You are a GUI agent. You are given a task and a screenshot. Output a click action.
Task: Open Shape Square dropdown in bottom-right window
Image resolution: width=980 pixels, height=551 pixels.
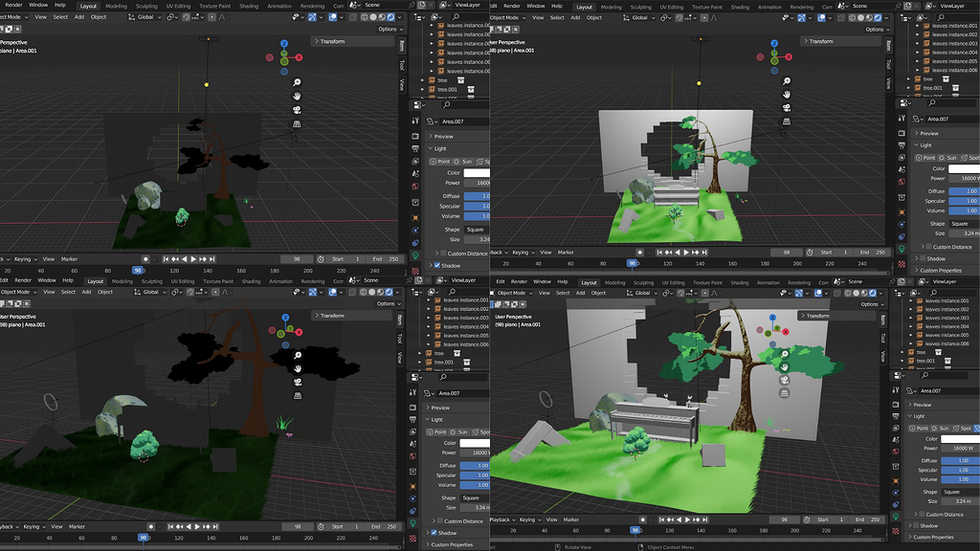click(x=959, y=492)
